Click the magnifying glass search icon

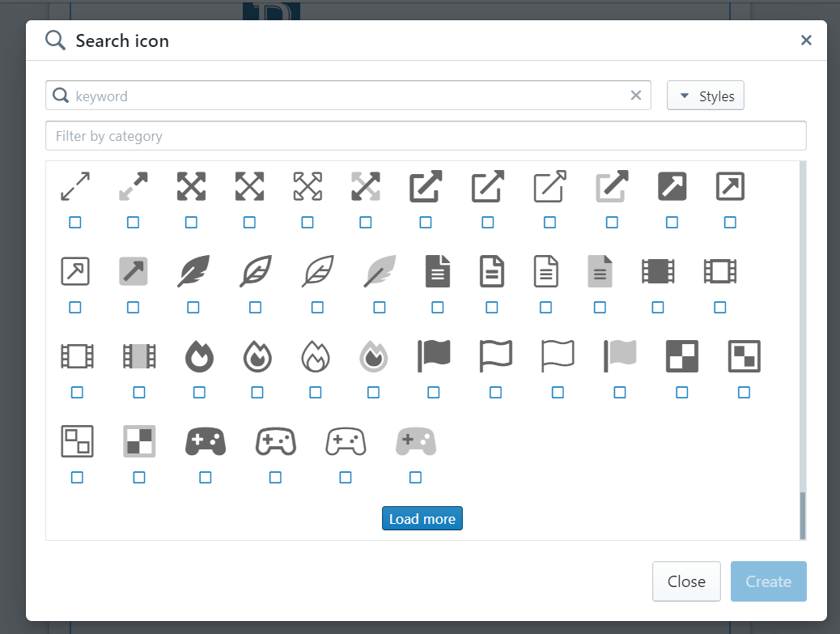(54, 39)
